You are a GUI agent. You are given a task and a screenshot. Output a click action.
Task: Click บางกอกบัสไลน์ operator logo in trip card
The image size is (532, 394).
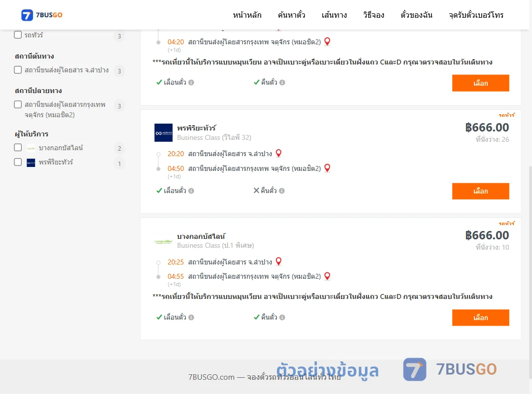pos(164,242)
